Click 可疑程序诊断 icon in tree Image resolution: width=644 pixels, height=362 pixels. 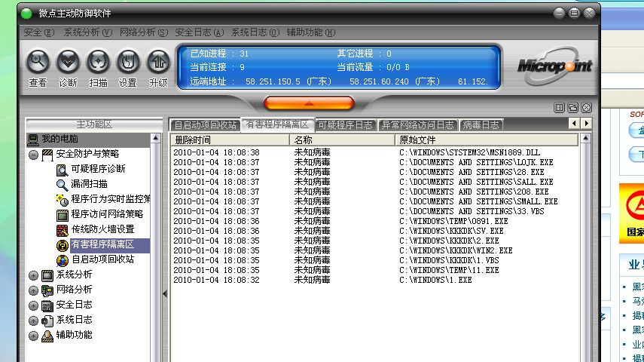pyautogui.click(x=62, y=170)
